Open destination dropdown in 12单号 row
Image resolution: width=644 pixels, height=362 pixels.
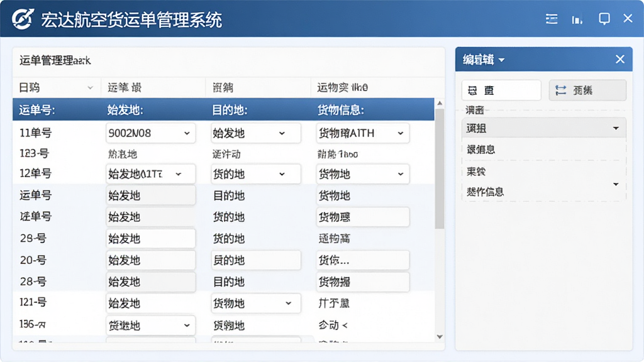tap(256, 173)
